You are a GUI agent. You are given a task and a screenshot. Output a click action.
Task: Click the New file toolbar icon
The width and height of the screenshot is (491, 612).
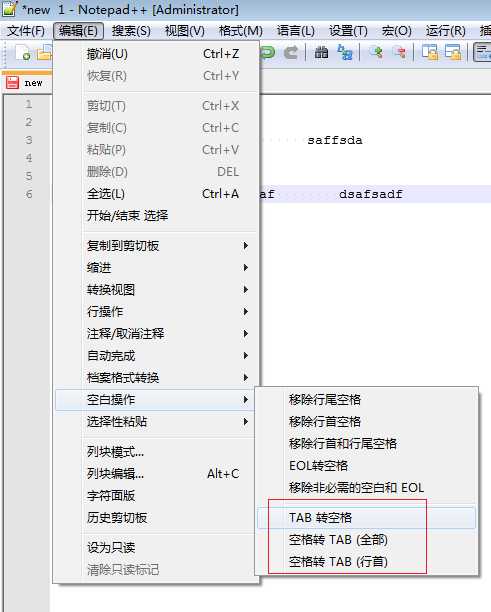coord(23,53)
